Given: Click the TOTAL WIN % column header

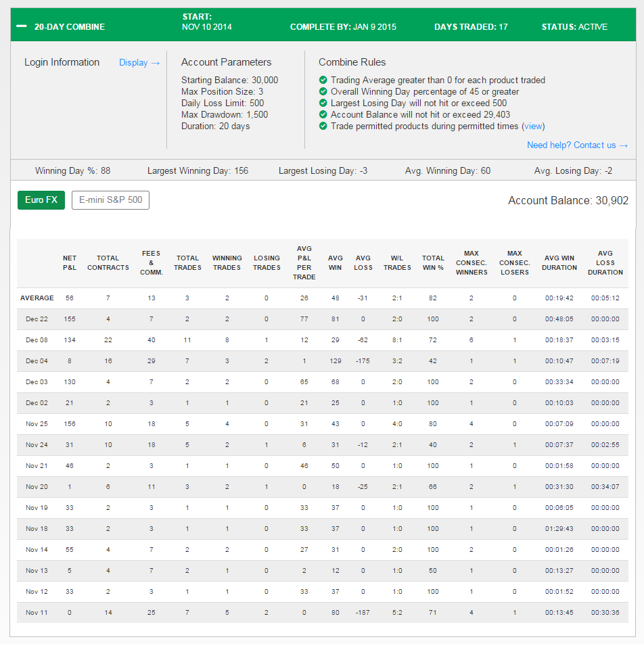Looking at the screenshot, I should click(433, 263).
